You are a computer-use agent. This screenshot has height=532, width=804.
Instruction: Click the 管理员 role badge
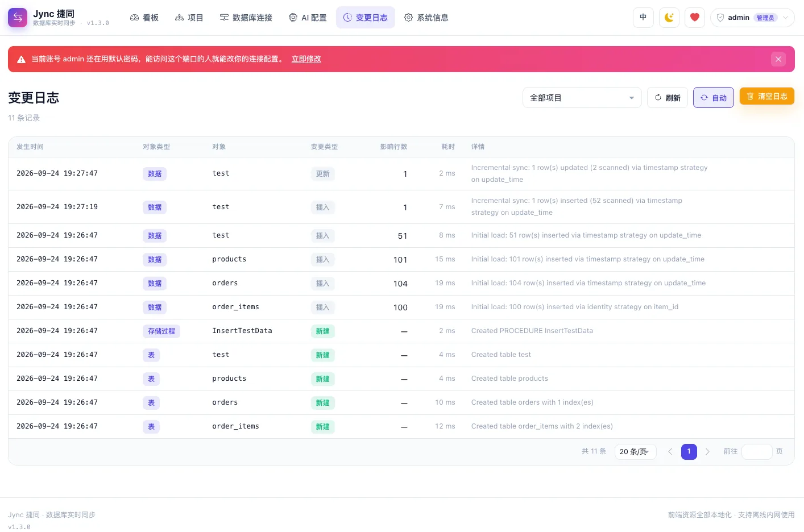(x=765, y=18)
